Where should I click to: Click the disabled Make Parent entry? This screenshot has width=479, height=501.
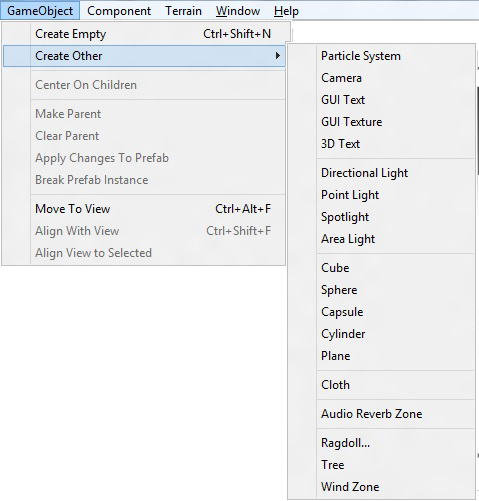tap(144, 114)
